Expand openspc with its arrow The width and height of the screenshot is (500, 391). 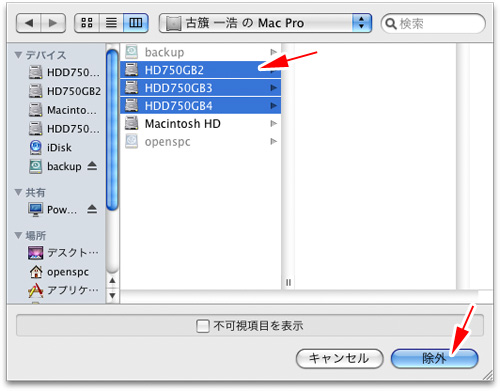[274, 141]
